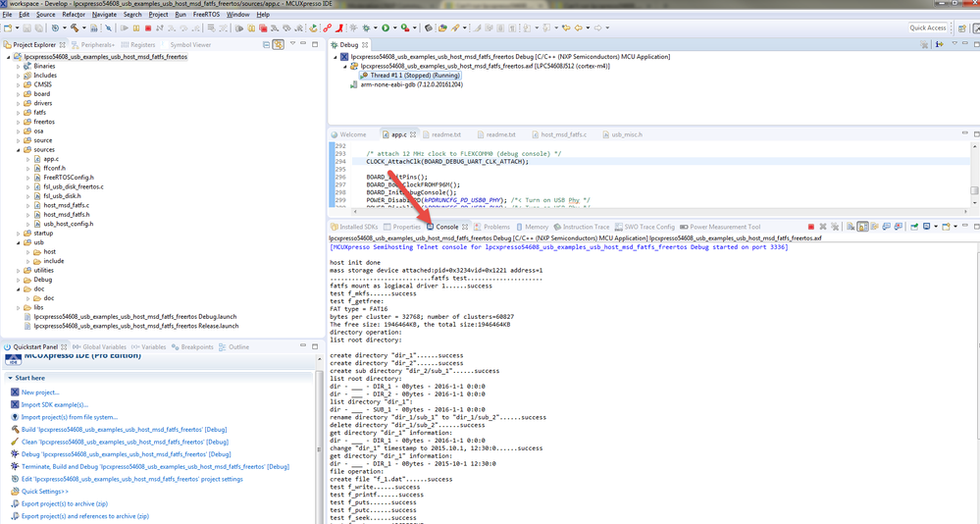Switch to the Memory tab
The image size is (980, 524).
point(532,227)
